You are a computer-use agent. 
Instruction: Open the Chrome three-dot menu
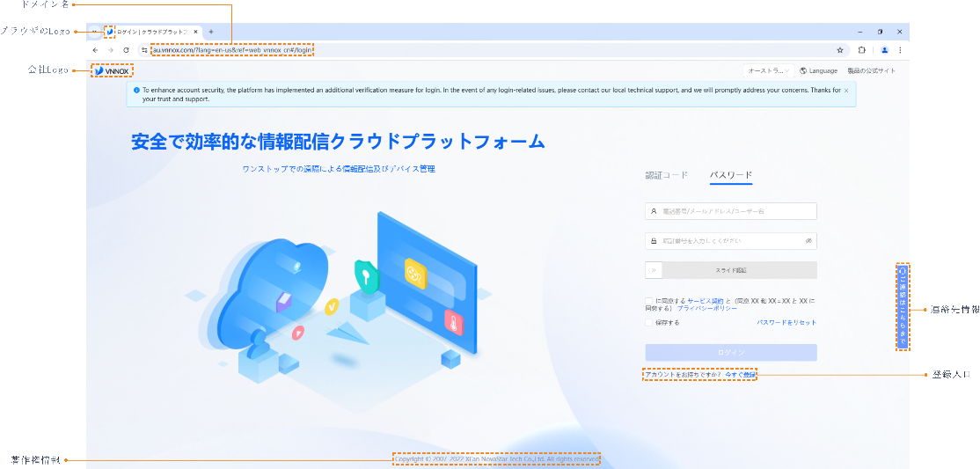(900, 50)
